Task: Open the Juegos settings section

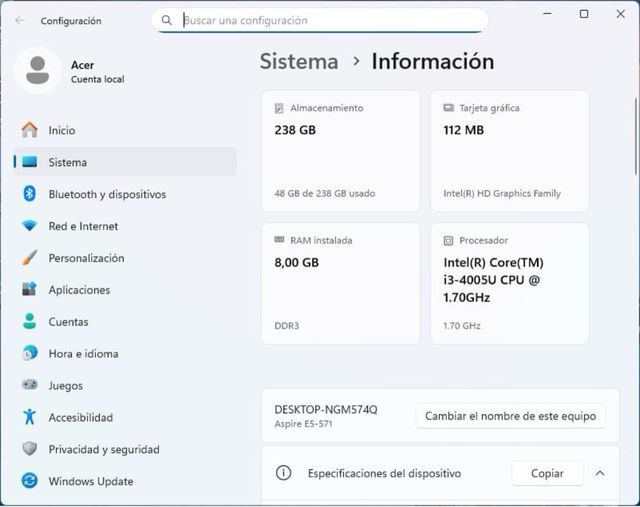Action: (125, 385)
